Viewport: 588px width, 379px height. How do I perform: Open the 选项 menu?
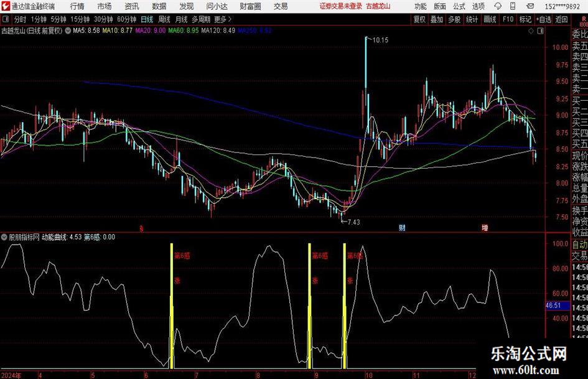click(478, 6)
